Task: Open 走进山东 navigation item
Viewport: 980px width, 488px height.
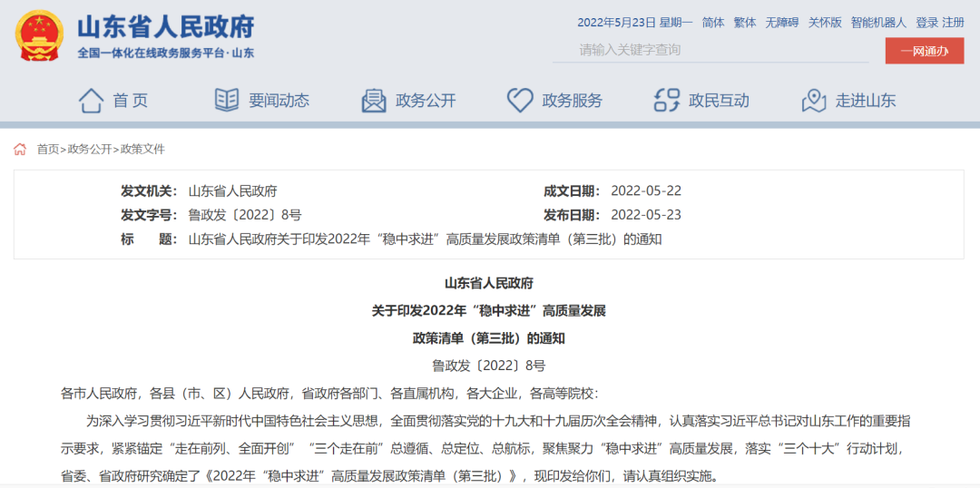Action: pos(866,101)
